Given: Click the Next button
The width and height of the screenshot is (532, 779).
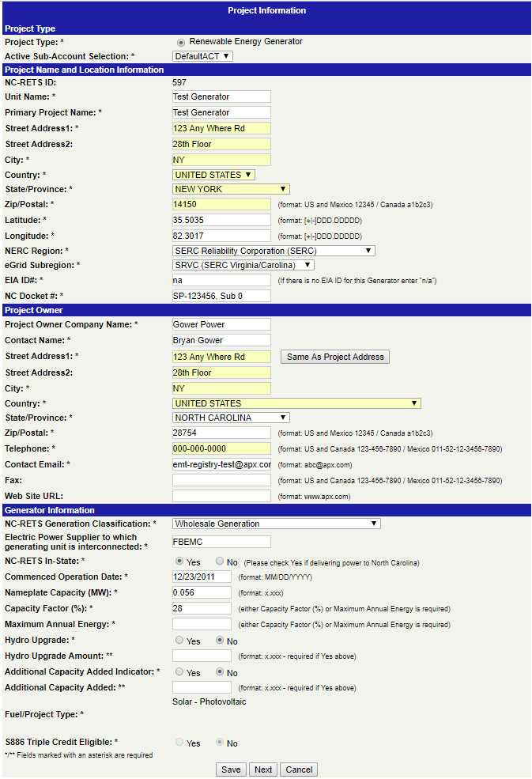Looking at the screenshot, I should click(x=263, y=770).
